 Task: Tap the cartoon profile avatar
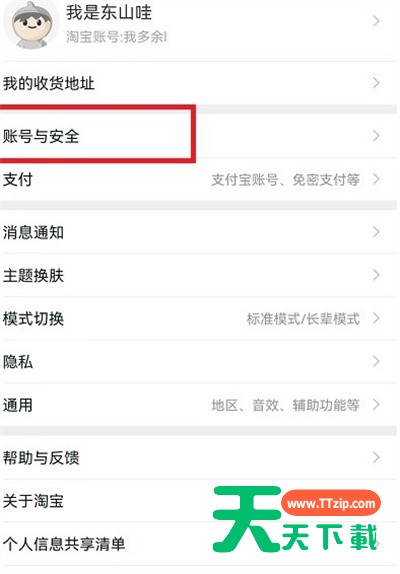coord(30,25)
